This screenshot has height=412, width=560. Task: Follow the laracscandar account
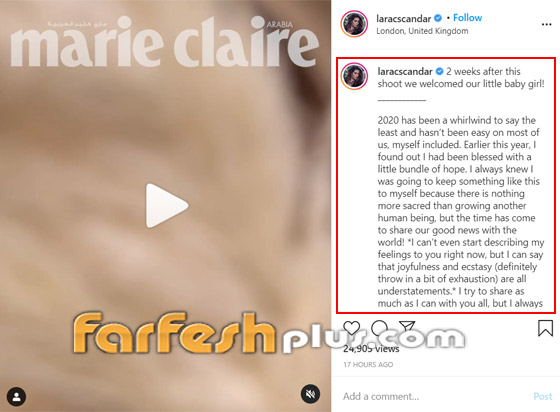point(468,17)
